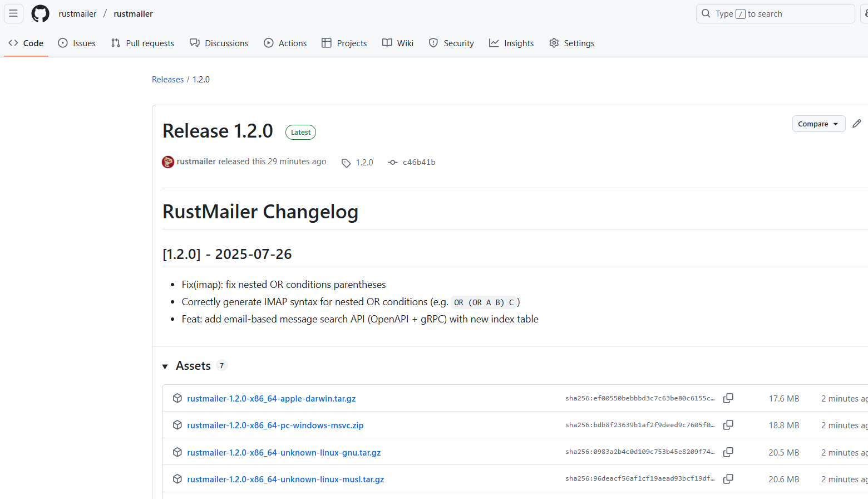
Task: Copy the sha256 for linux-gnu asset
Action: [728, 452]
